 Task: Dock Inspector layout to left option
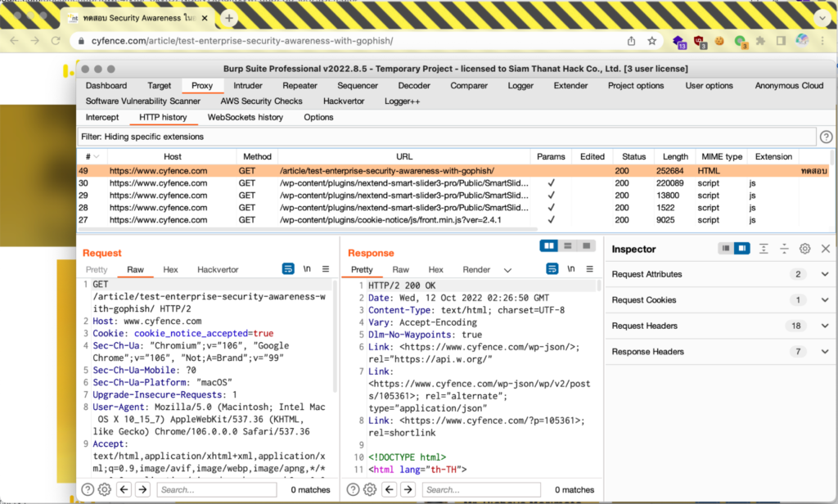(x=725, y=248)
